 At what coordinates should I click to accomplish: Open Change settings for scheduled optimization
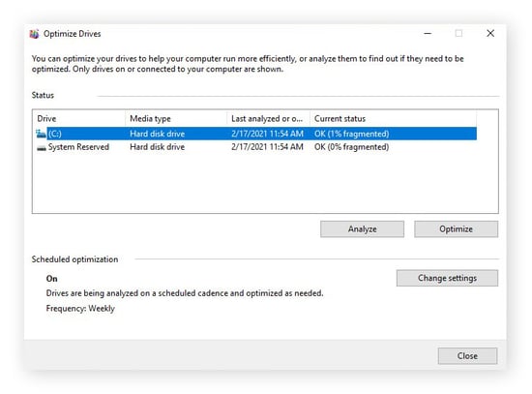[x=447, y=278]
